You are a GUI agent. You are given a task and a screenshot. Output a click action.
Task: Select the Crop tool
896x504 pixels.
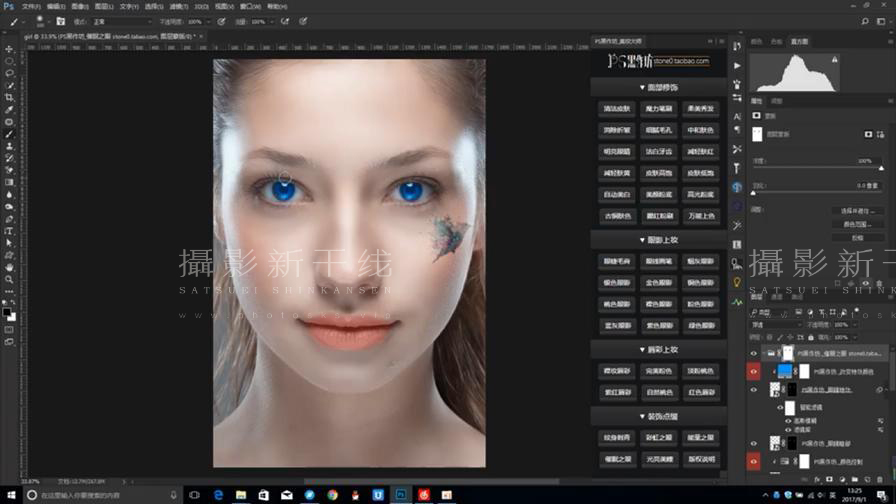coord(9,97)
